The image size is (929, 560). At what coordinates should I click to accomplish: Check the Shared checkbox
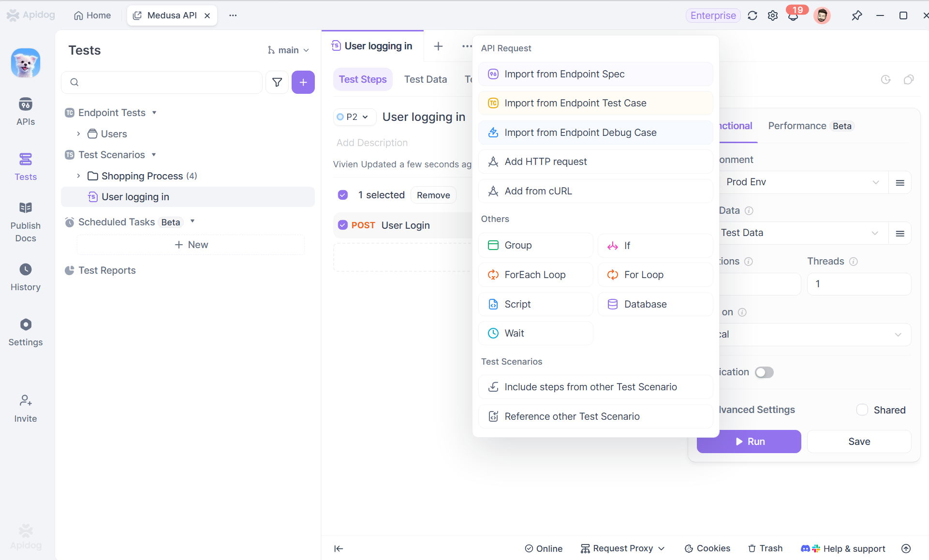pos(862,410)
